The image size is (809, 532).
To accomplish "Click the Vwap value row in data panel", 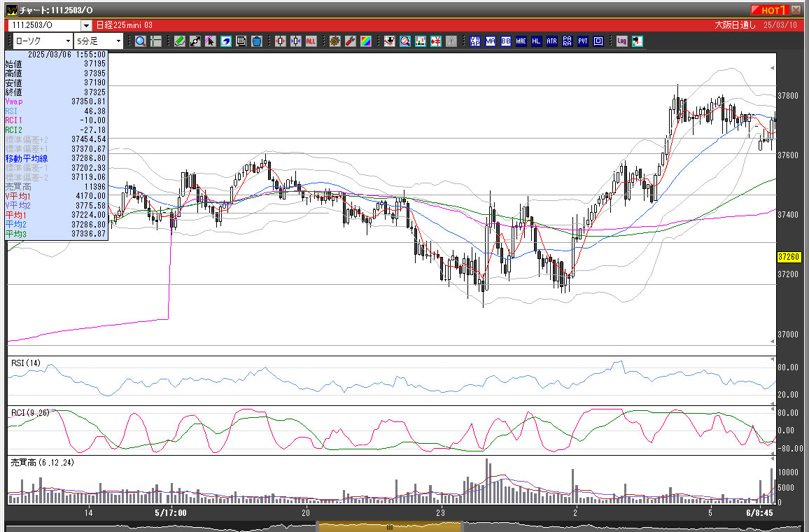I will (56, 101).
